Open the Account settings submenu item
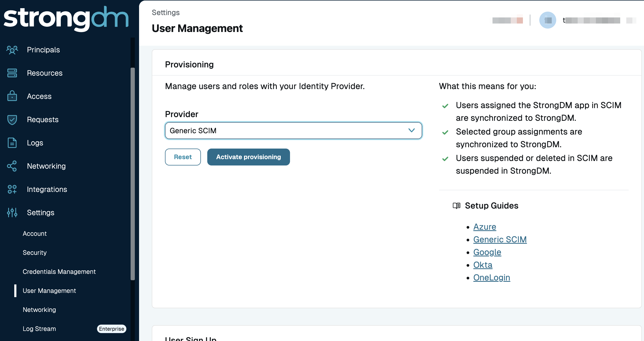Image resolution: width=644 pixels, height=341 pixels. pos(35,234)
